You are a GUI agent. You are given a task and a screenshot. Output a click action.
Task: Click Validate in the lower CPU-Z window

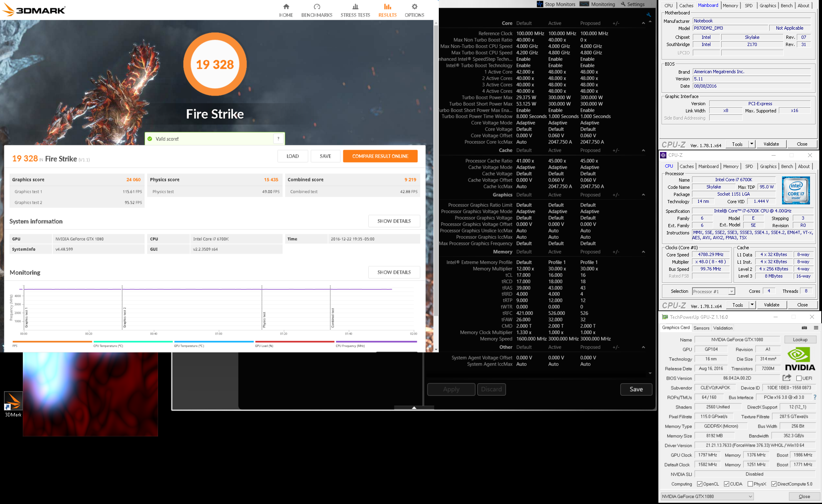pos(771,305)
